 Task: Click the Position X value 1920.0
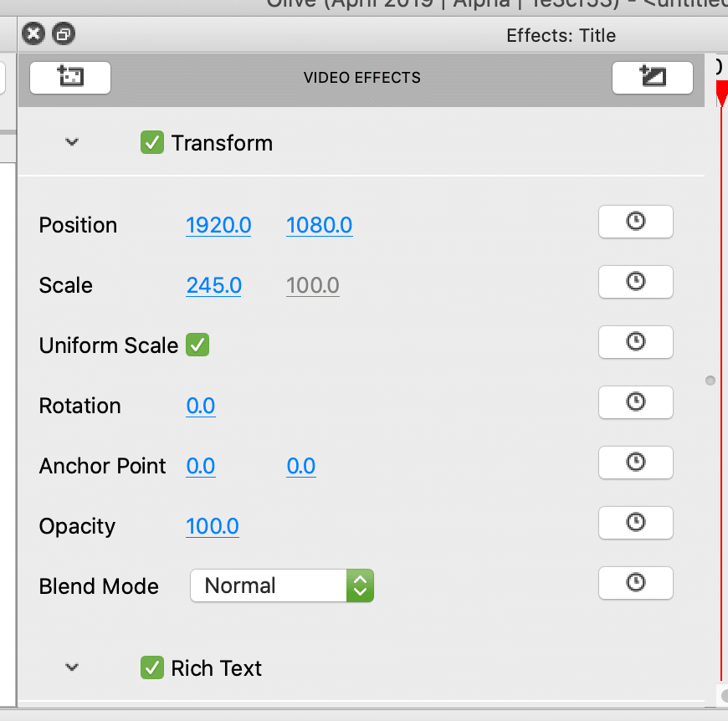coord(218,225)
